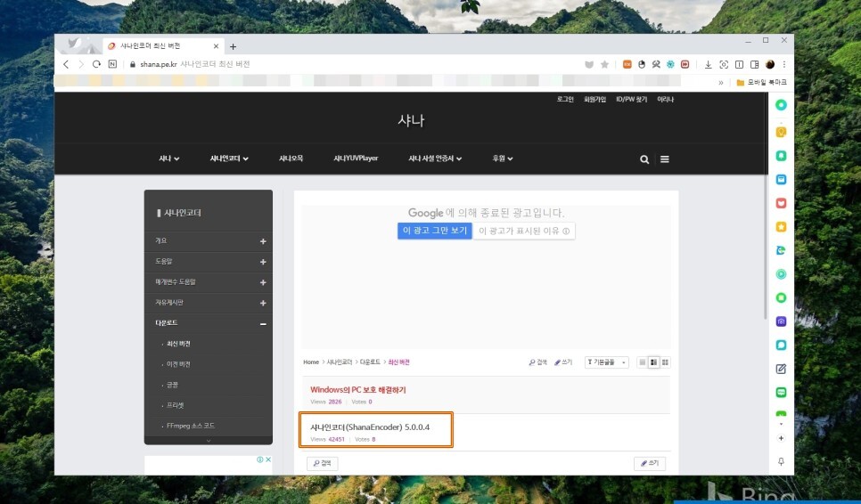
Task: Open the user profile avatar icon
Action: [770, 64]
